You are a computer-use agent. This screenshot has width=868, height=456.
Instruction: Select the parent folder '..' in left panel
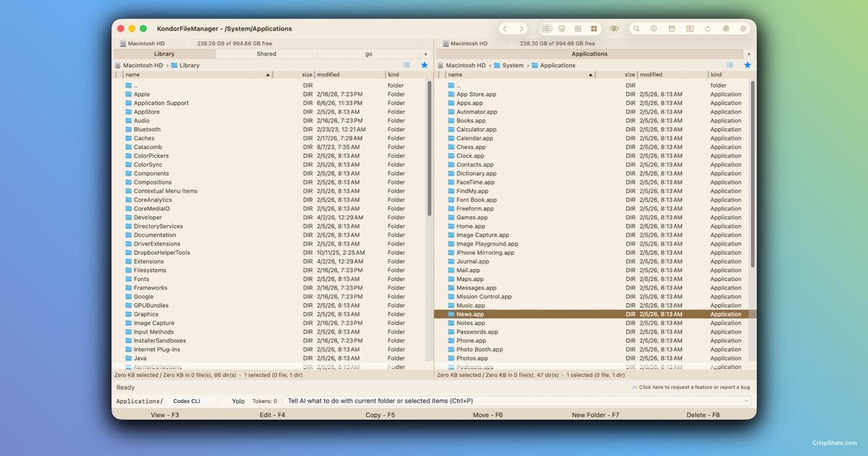[x=271, y=85]
